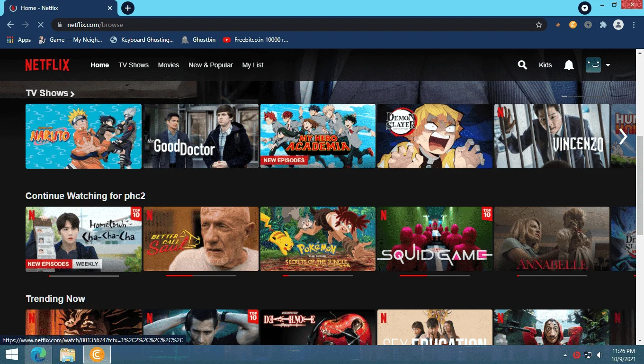Open File Explorer from the taskbar
The height and width of the screenshot is (364, 644).
[x=68, y=355]
